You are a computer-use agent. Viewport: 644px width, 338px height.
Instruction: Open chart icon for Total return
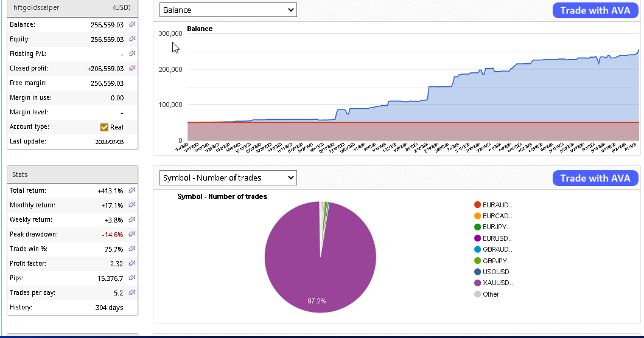(x=132, y=190)
